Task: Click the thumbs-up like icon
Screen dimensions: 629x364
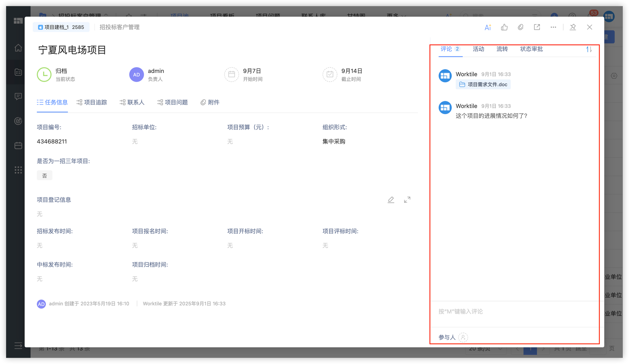Action: (504, 27)
